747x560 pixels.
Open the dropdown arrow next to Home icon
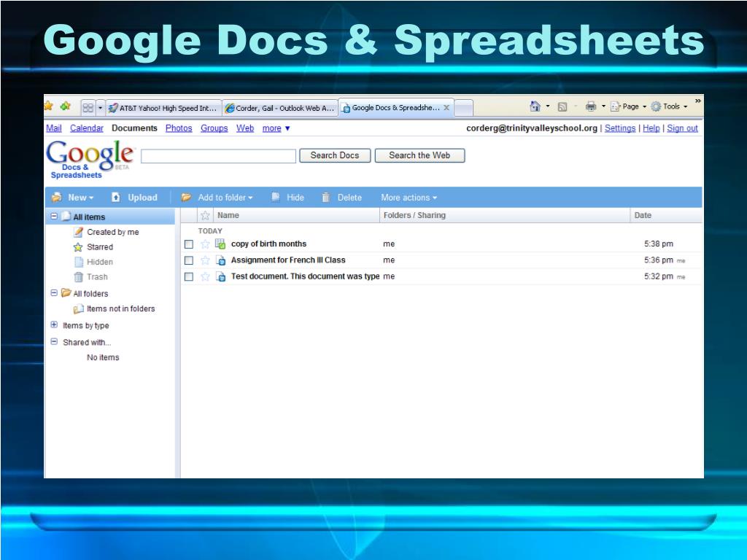pyautogui.click(x=547, y=106)
